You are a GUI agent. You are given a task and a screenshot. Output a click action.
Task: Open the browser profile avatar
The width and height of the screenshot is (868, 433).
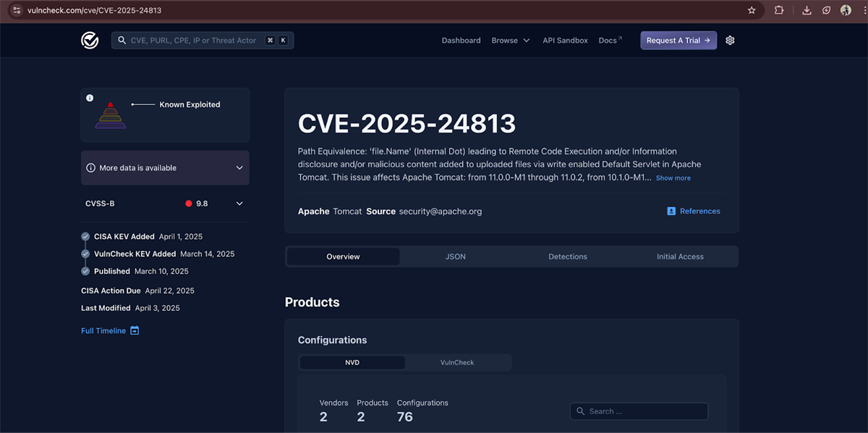[x=846, y=10]
